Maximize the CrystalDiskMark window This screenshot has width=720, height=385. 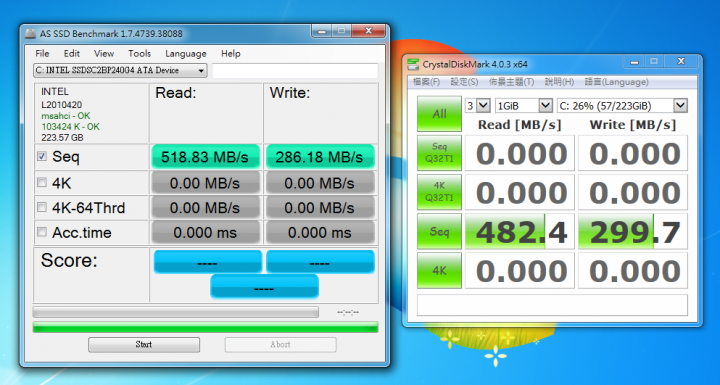pyautogui.click(x=654, y=62)
